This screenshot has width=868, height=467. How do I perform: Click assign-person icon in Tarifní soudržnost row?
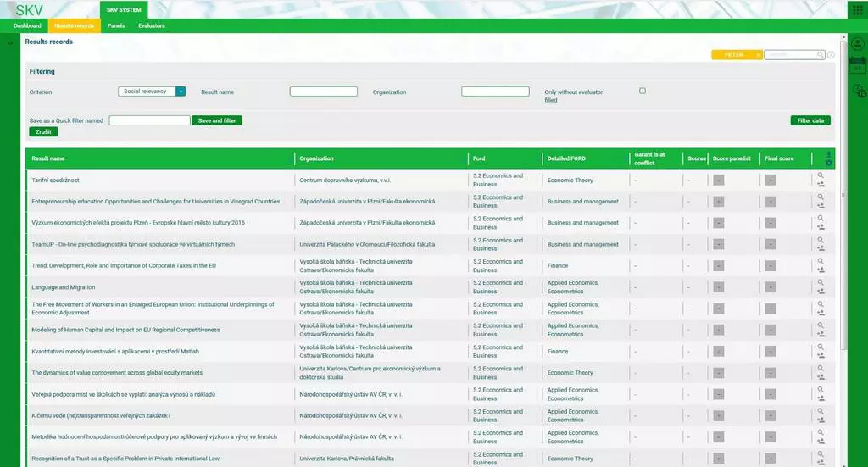click(821, 184)
